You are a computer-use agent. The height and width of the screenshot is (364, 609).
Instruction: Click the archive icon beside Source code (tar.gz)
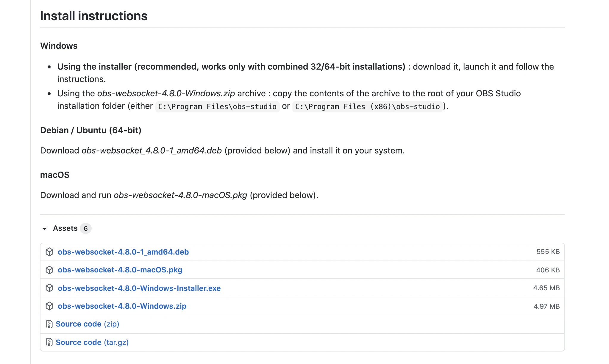(x=49, y=342)
